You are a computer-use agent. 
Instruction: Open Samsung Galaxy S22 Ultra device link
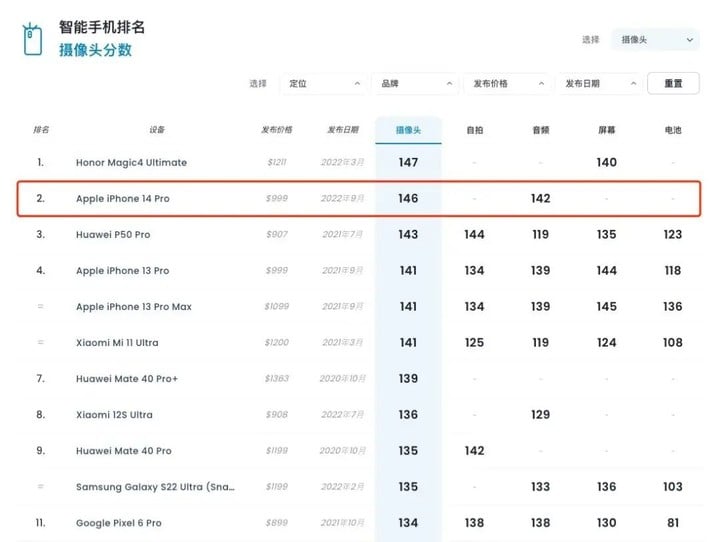click(155, 487)
